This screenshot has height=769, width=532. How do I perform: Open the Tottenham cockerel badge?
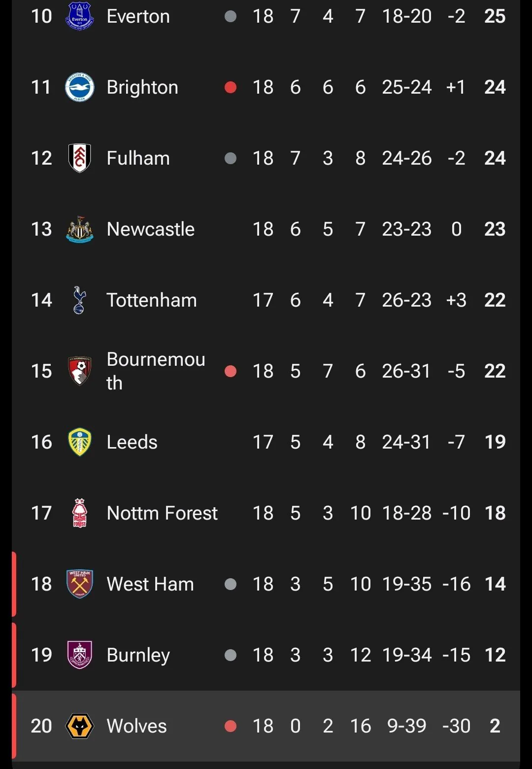pyautogui.click(x=79, y=300)
